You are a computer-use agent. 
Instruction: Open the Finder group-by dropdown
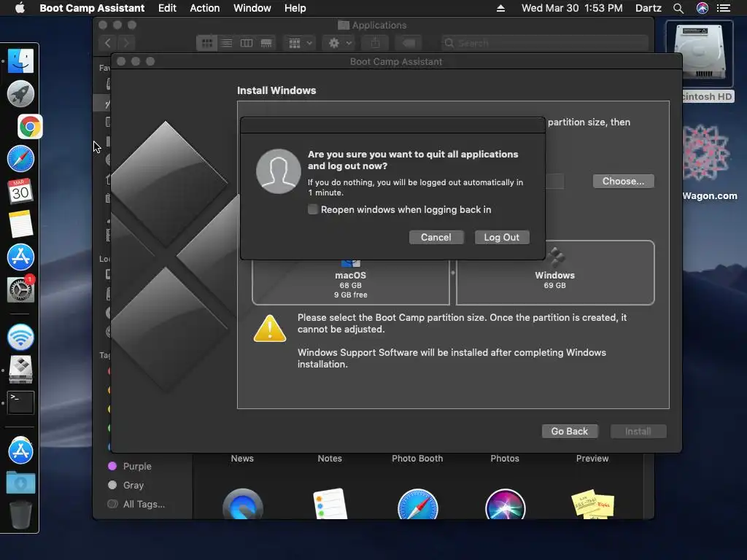click(300, 43)
